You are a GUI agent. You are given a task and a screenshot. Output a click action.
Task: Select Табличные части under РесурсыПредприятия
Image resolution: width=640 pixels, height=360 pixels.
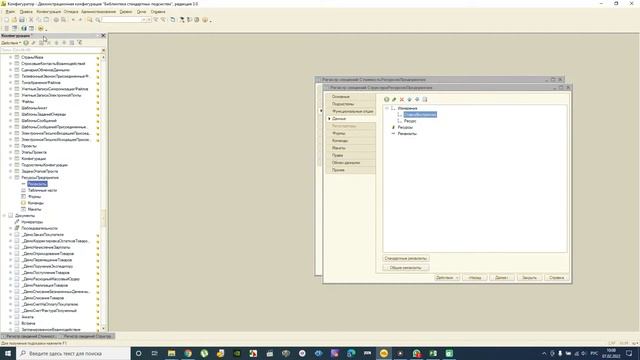click(x=42, y=190)
